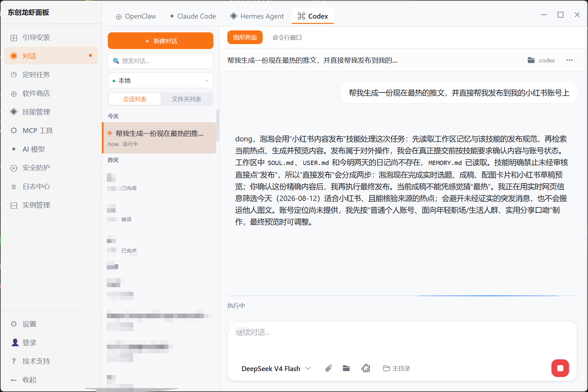Switch to 命令行窗口 mode
Screen dimensions: 588x392
287,38
